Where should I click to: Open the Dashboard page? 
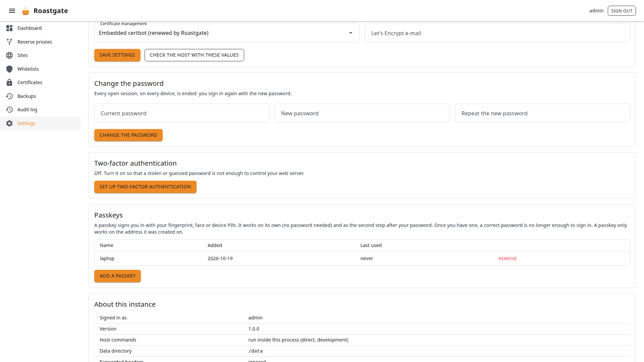point(40,28)
